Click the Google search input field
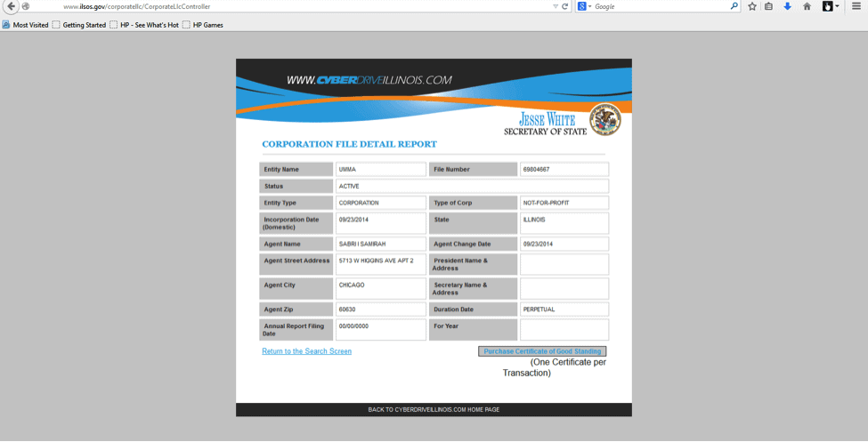 click(659, 6)
